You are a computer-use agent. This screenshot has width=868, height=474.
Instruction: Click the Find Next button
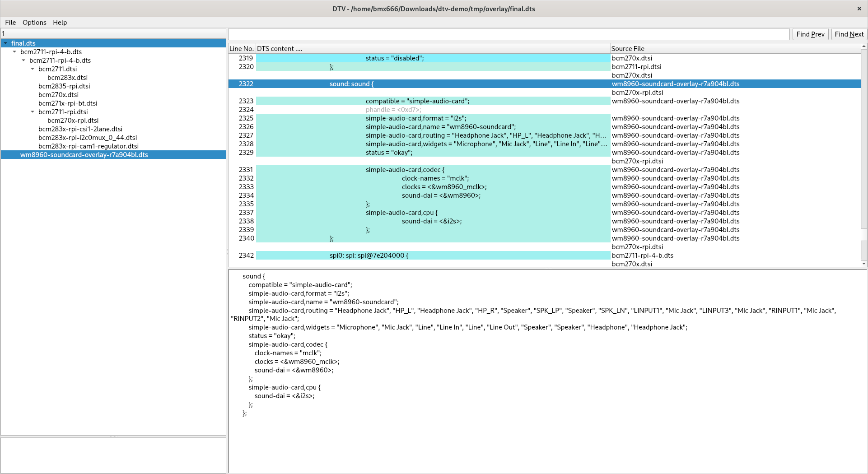(x=849, y=34)
